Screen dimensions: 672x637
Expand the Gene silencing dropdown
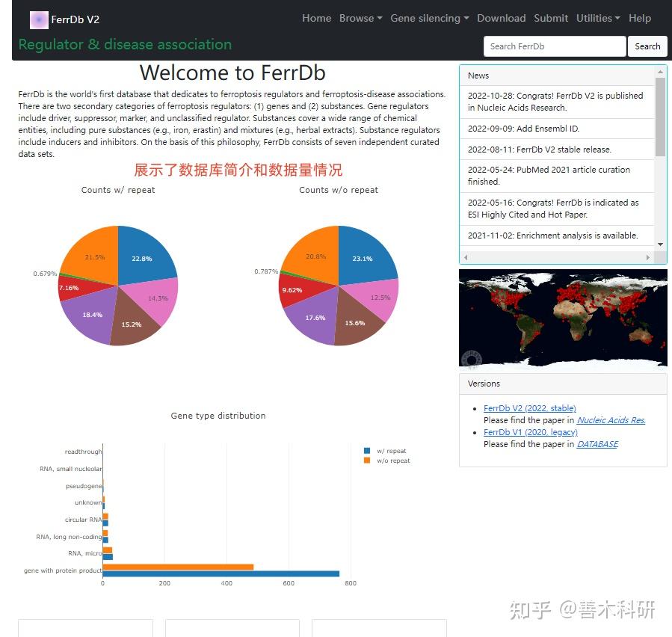click(429, 18)
